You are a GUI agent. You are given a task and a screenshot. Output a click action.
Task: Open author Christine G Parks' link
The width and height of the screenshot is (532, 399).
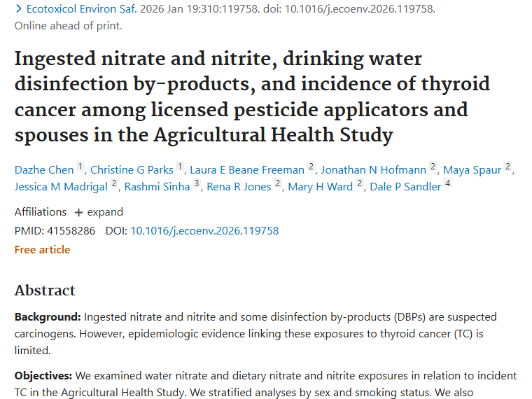point(132,169)
